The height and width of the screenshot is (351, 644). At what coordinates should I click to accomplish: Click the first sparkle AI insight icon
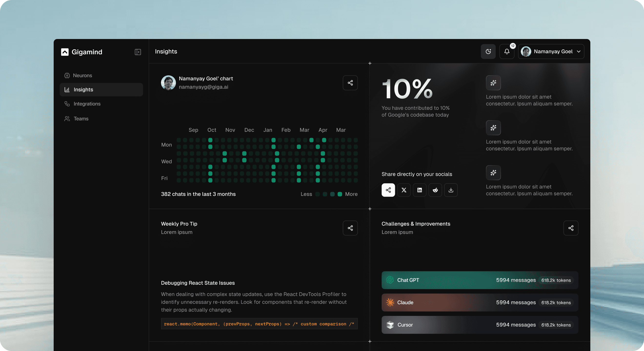point(493,83)
